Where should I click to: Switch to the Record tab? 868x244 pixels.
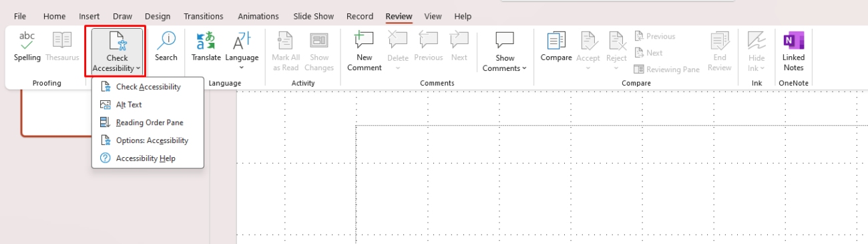pos(360,16)
